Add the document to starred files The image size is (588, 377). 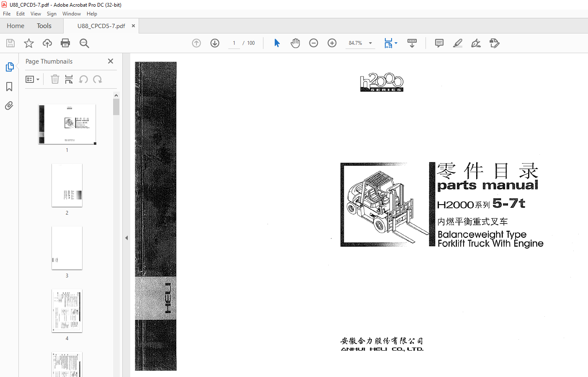tap(29, 43)
